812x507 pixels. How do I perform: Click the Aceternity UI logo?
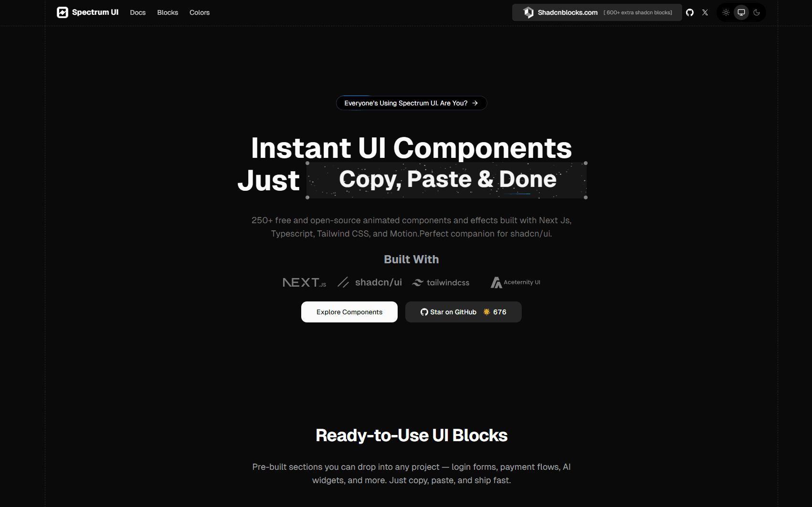(x=516, y=282)
